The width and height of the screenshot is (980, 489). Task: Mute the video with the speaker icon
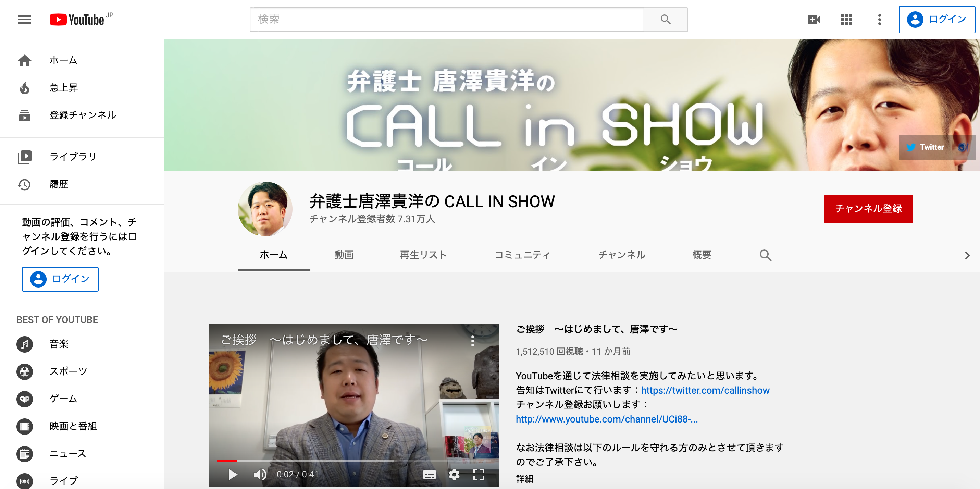coord(260,475)
